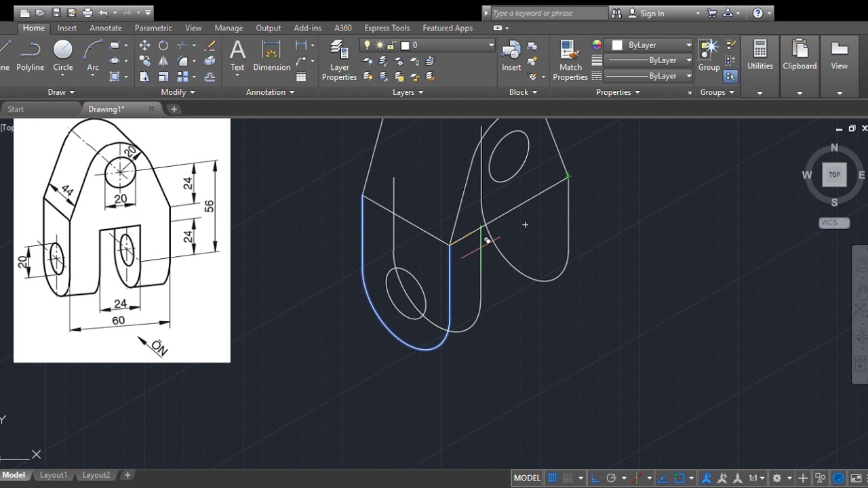Expand the Modify panel dropdown
This screenshot has height=488, width=868.
[178, 92]
